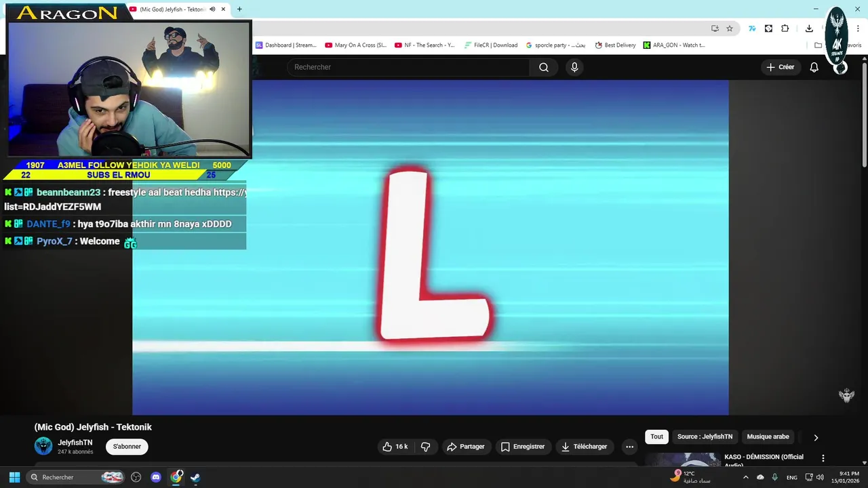Open the circular app icon left of Discord

[x=136, y=477]
